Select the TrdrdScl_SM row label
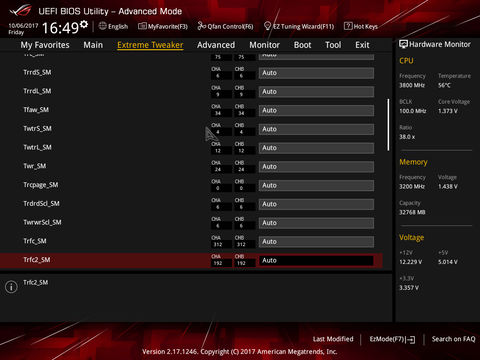 point(41,203)
